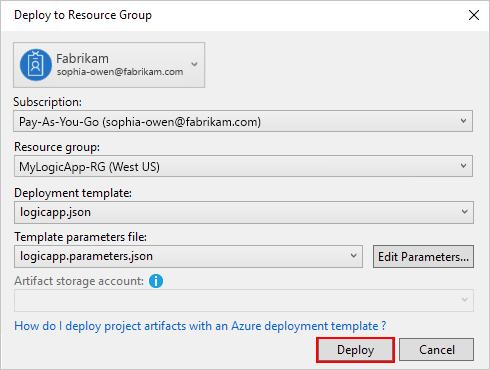Viewport: 490px width, 370px height.
Task: Click the 'Subscription:' label
Action: coord(48,102)
